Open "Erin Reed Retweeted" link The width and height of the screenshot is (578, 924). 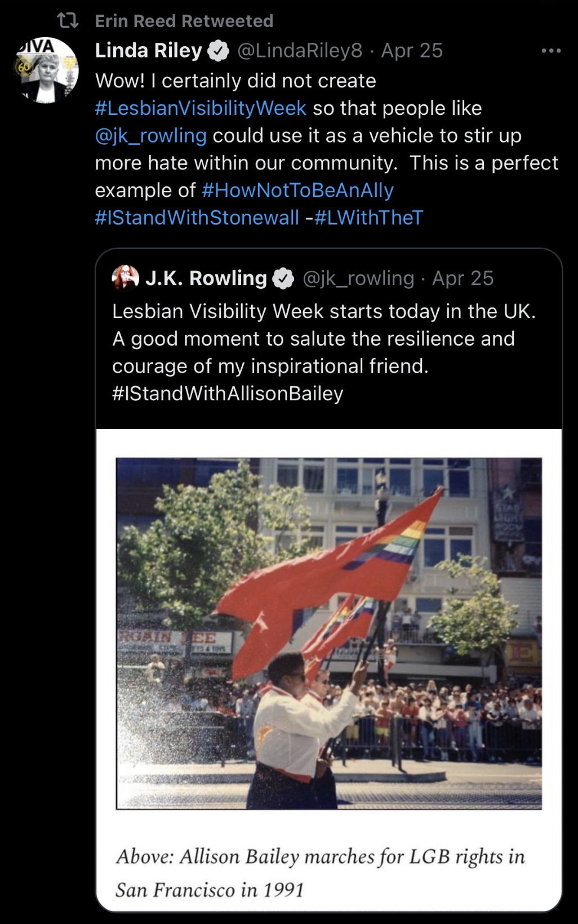[184, 21]
